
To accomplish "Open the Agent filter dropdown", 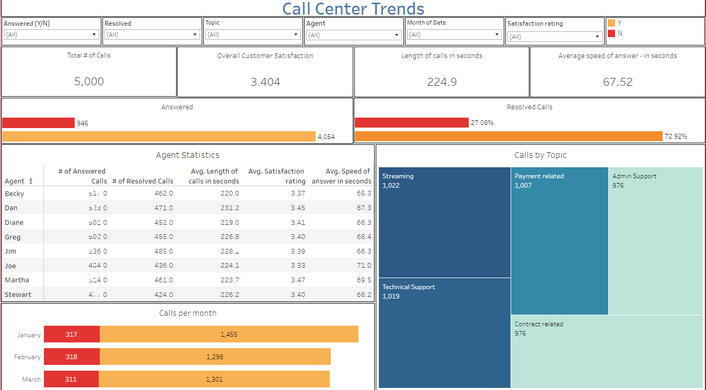I will 353,35.
